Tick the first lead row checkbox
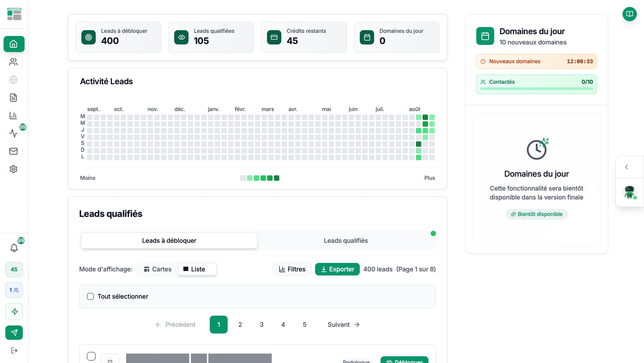This screenshot has height=363, width=644. tap(91, 356)
